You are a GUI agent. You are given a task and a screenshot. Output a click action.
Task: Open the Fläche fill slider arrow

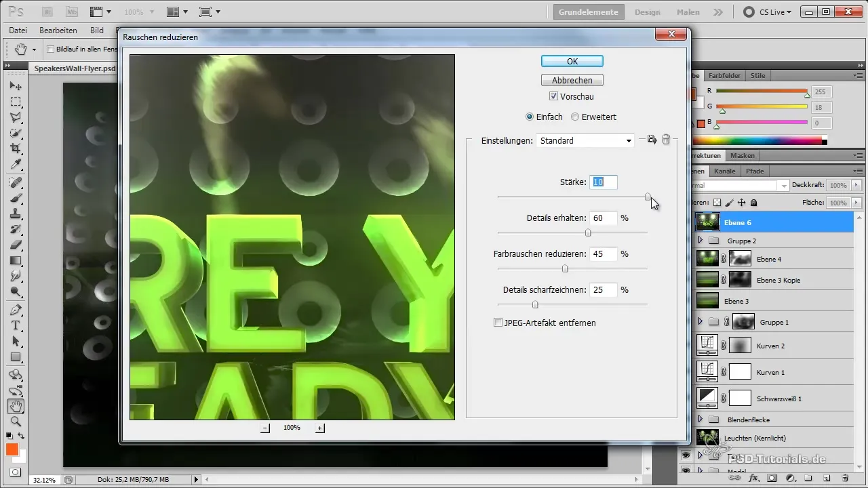tap(856, 203)
